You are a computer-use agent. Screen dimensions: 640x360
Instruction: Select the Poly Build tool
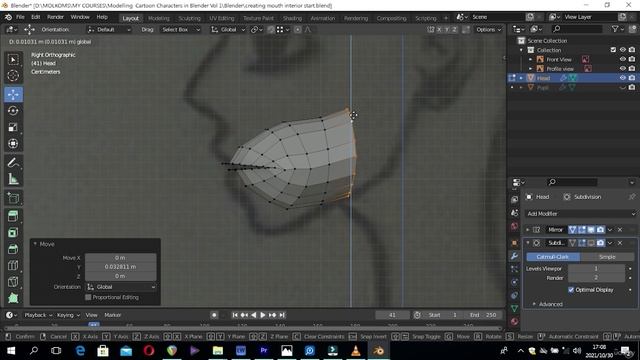[x=13, y=298]
